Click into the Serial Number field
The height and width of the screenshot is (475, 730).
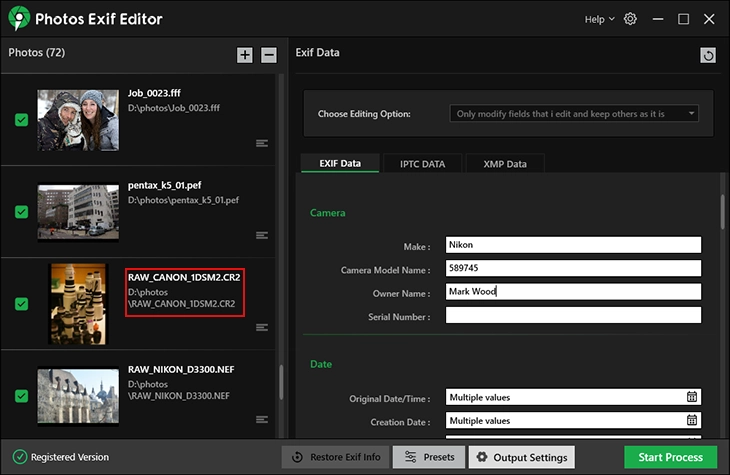(573, 316)
